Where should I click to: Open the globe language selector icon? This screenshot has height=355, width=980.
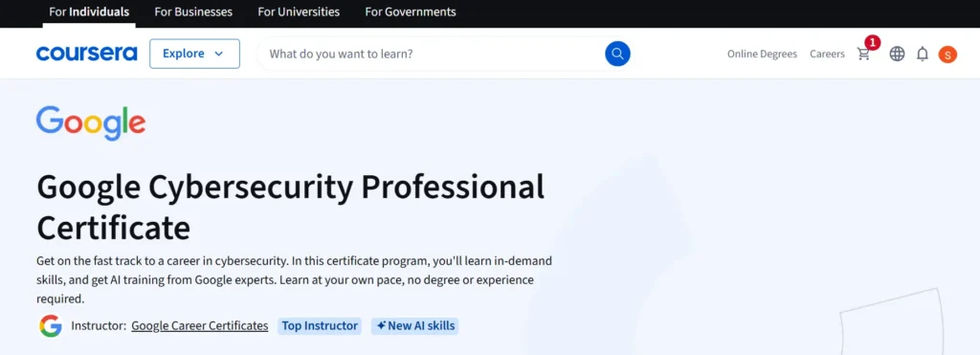pyautogui.click(x=897, y=55)
